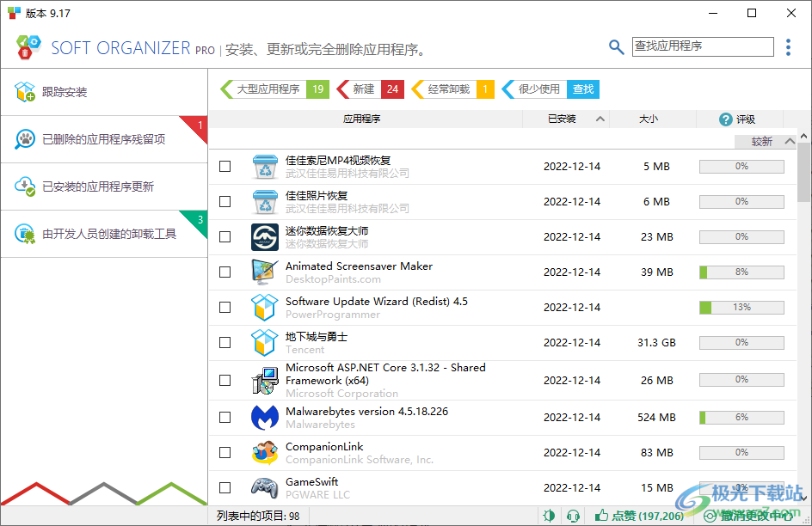Collapse the 较新 group
This screenshot has height=526, width=812.
[790, 141]
